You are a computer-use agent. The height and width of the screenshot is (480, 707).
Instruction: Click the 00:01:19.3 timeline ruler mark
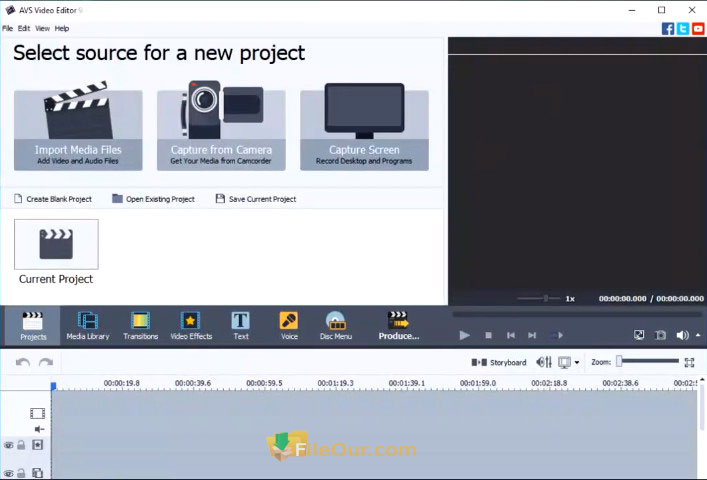pyautogui.click(x=335, y=383)
